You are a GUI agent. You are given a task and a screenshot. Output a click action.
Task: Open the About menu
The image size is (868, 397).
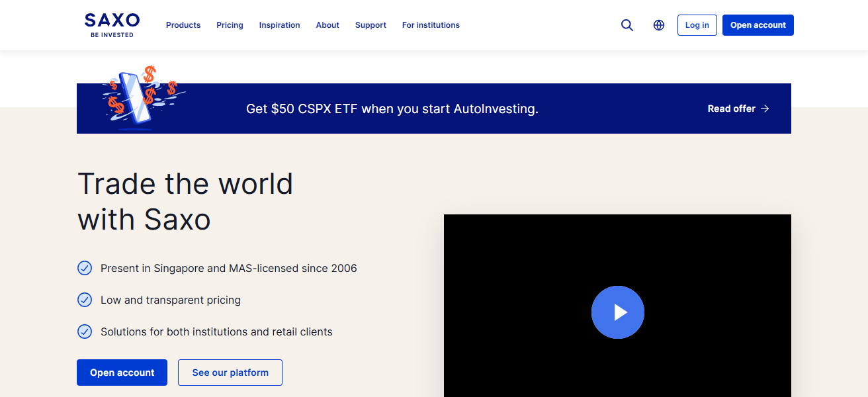pos(327,25)
